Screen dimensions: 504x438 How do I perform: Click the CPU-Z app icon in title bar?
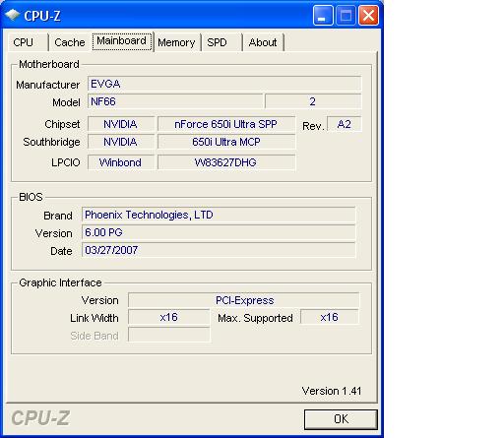(x=13, y=15)
